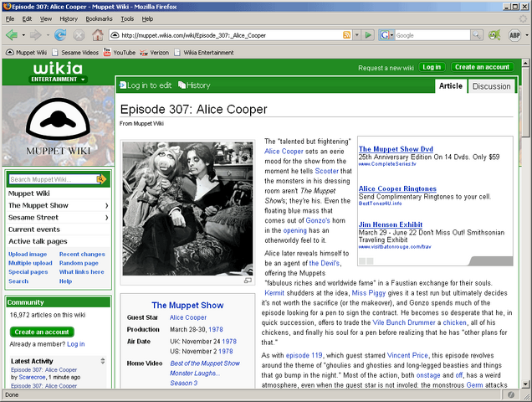Click the site icon in the address bar
The width and height of the screenshot is (532, 402).
115,35
